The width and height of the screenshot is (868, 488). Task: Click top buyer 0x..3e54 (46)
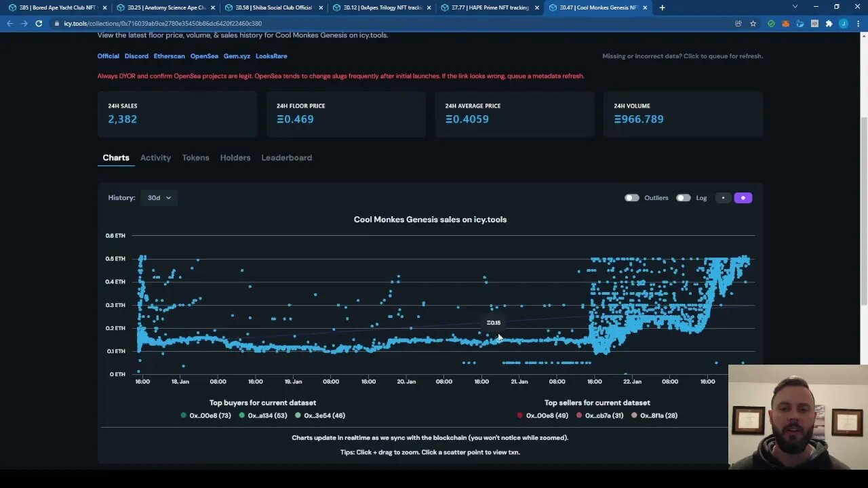pos(320,415)
